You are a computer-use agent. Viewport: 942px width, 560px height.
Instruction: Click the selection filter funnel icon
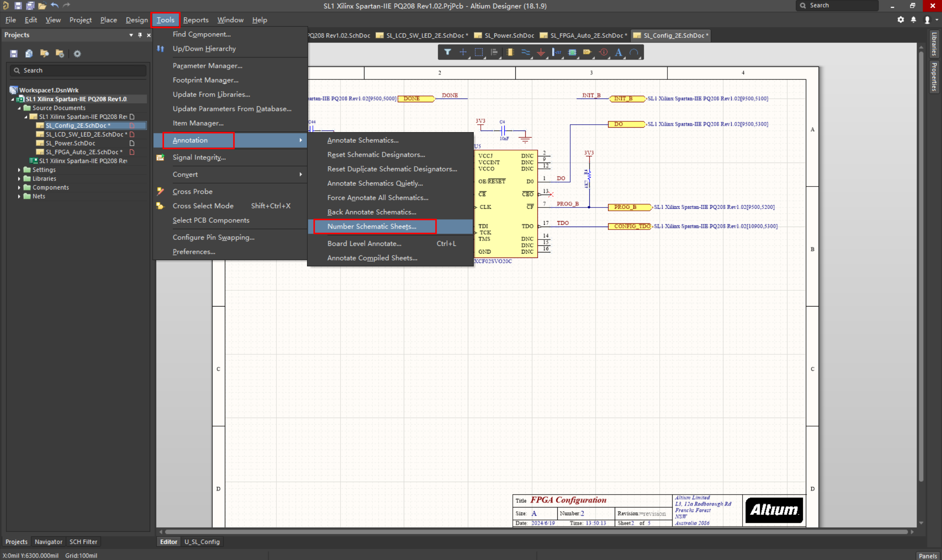pyautogui.click(x=447, y=53)
